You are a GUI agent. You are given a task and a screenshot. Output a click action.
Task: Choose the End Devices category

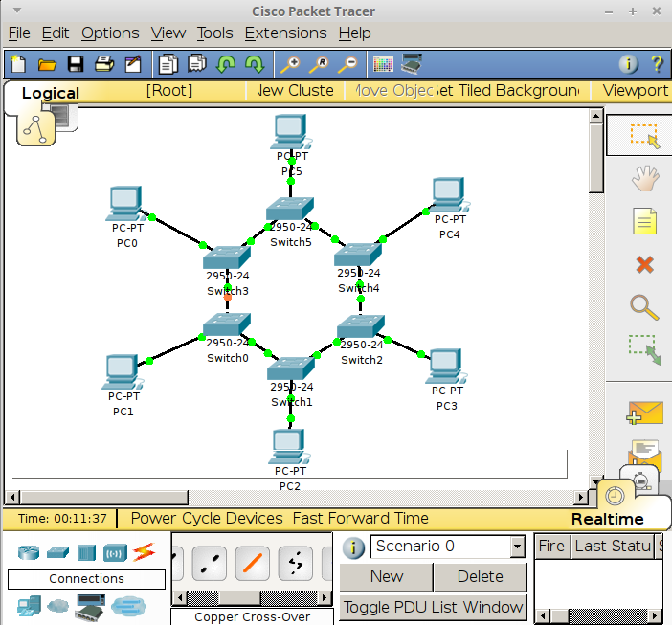[x=29, y=606]
